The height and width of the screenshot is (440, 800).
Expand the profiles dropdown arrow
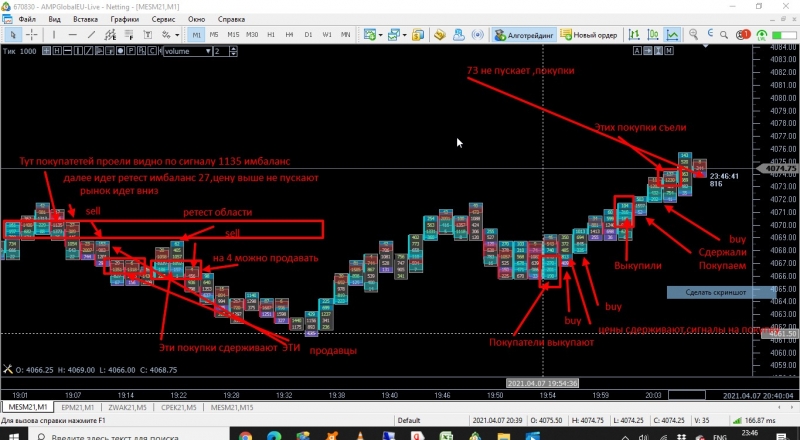[x=405, y=35]
